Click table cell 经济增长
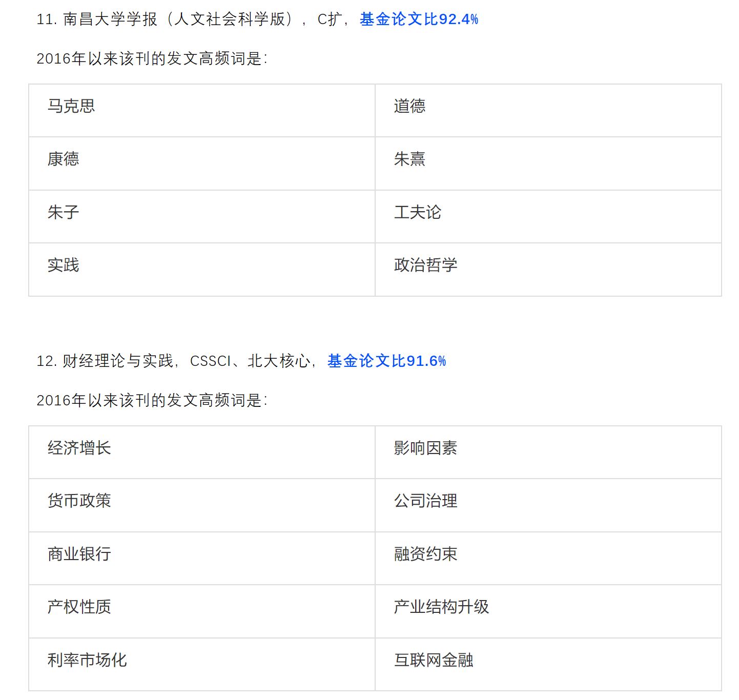The image size is (739, 700). point(202,452)
